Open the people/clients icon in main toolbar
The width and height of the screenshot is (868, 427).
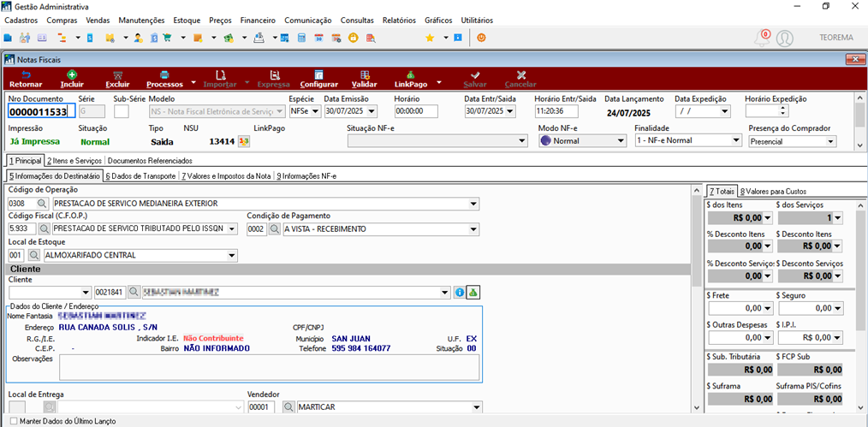24,39
